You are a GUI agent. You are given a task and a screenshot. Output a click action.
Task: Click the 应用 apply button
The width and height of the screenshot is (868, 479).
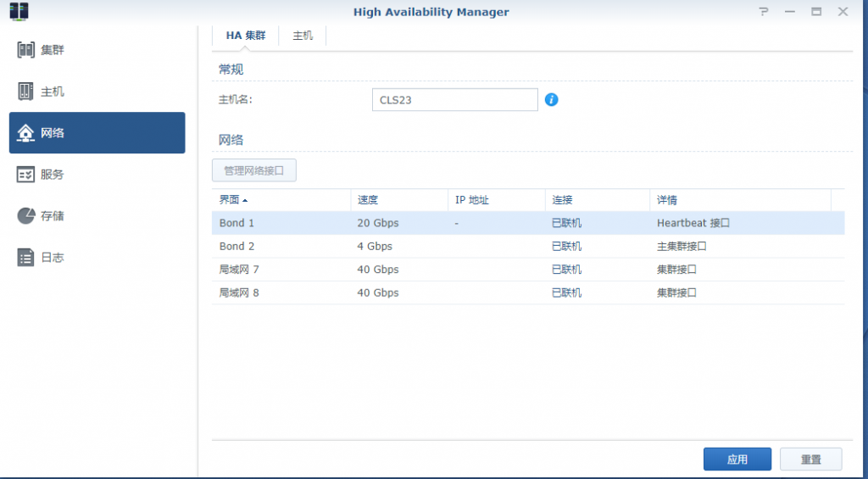pos(737,459)
